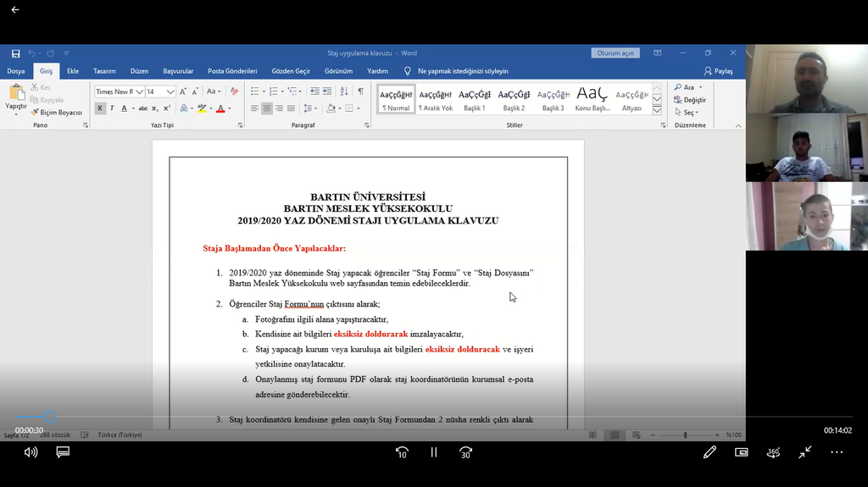Exit fullscreen with the arrows icon
This screenshot has height=487, width=868.
[805, 452]
